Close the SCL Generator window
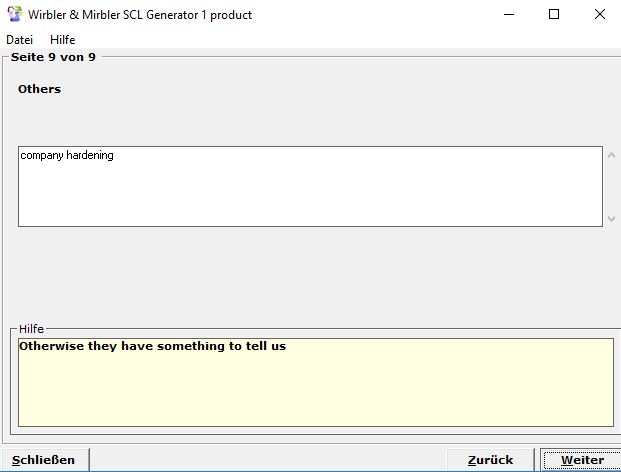Image resolution: width=621 pixels, height=472 pixels. click(x=600, y=14)
